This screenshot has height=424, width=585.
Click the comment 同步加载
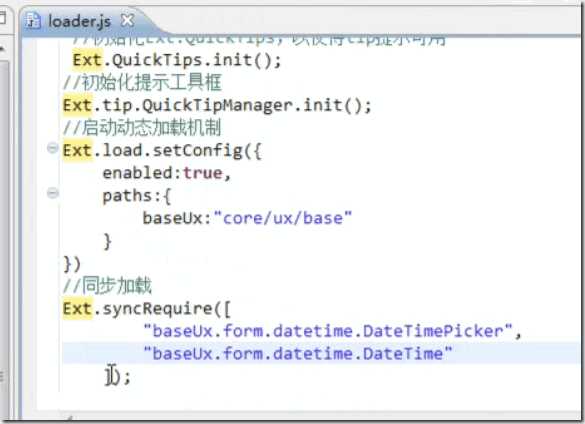[x=107, y=286]
